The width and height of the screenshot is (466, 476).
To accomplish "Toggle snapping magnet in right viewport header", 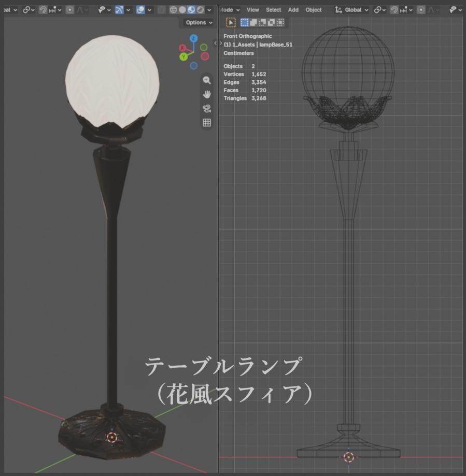I will 394,10.
